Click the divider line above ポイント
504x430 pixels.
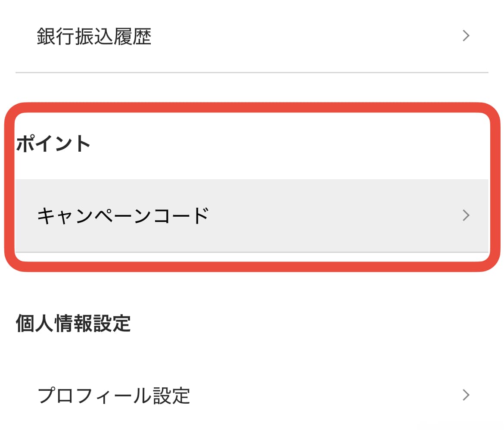(x=252, y=71)
